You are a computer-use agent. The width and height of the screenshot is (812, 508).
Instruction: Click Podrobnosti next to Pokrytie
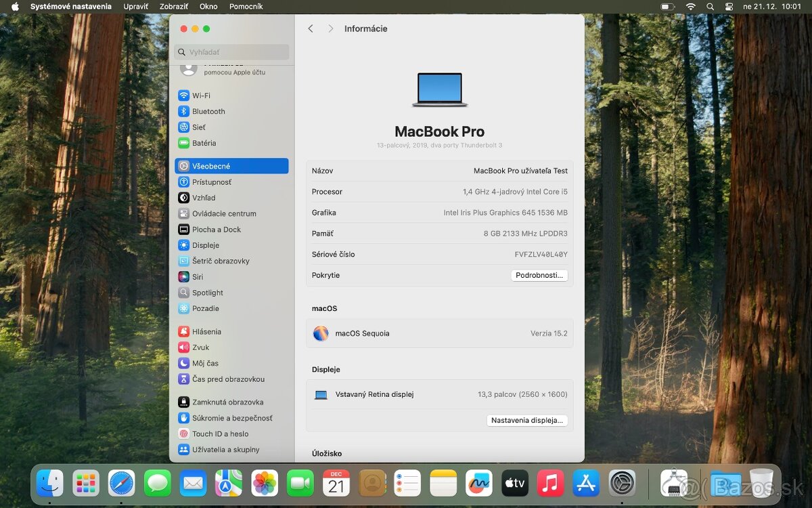tap(539, 275)
